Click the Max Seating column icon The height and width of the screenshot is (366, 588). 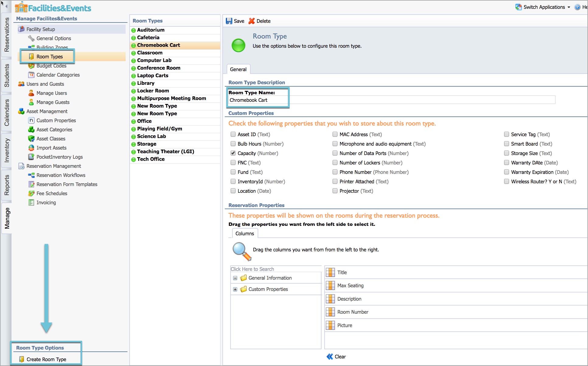pyautogui.click(x=330, y=285)
